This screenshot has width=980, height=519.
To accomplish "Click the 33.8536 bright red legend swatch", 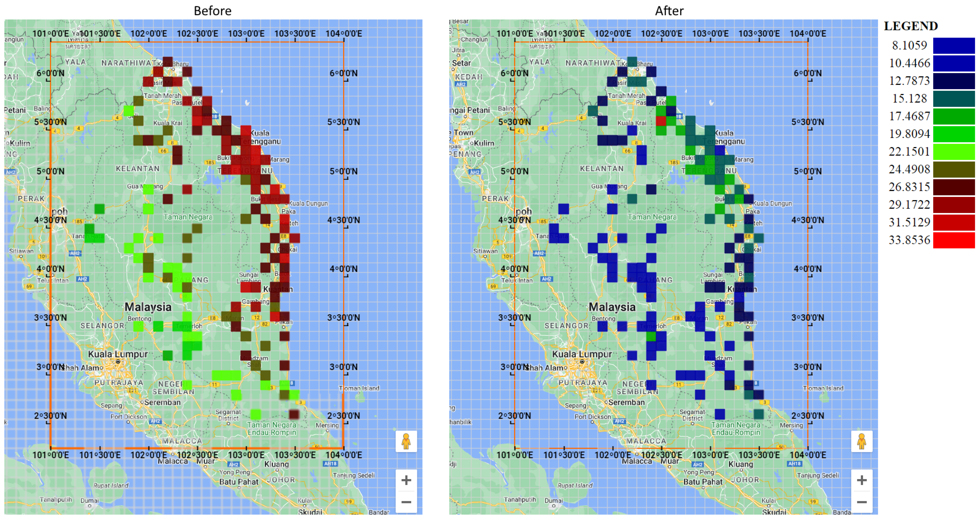I will pos(954,240).
